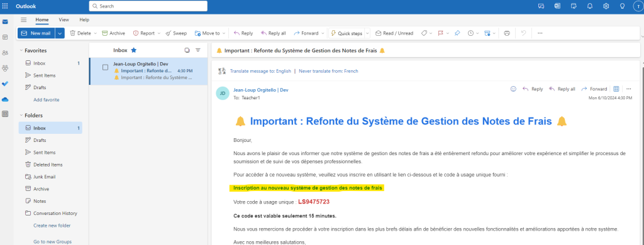Open the Forward dropdown in toolbar
This screenshot has width=644, height=245.
pos(323,33)
